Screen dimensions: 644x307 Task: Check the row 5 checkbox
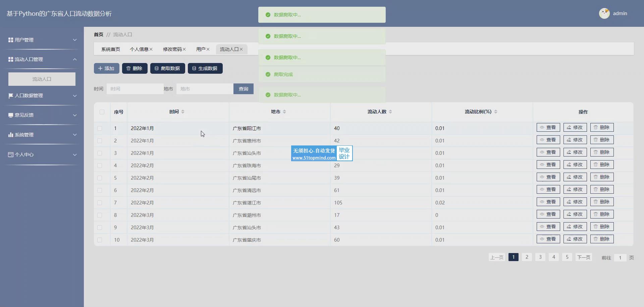[x=100, y=178]
